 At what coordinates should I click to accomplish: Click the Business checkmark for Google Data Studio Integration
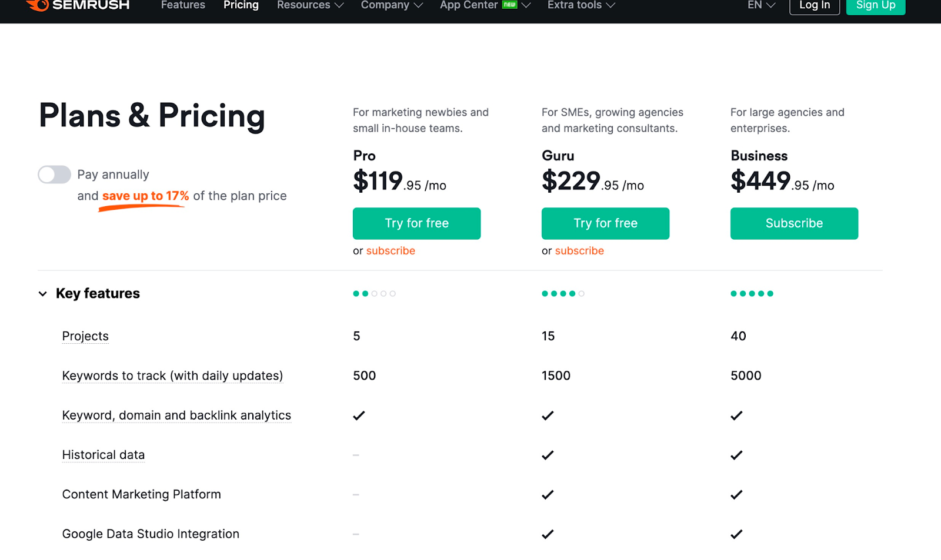click(x=736, y=534)
